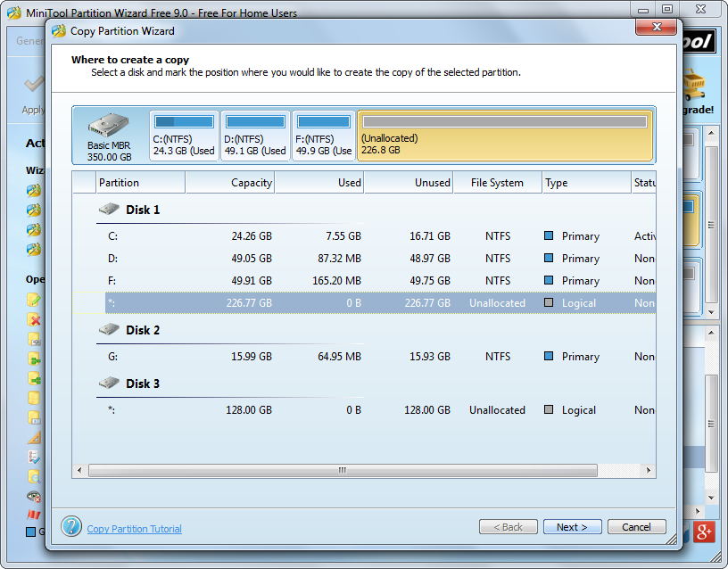Click the yellow shopping cart Upgrade icon

(694, 85)
